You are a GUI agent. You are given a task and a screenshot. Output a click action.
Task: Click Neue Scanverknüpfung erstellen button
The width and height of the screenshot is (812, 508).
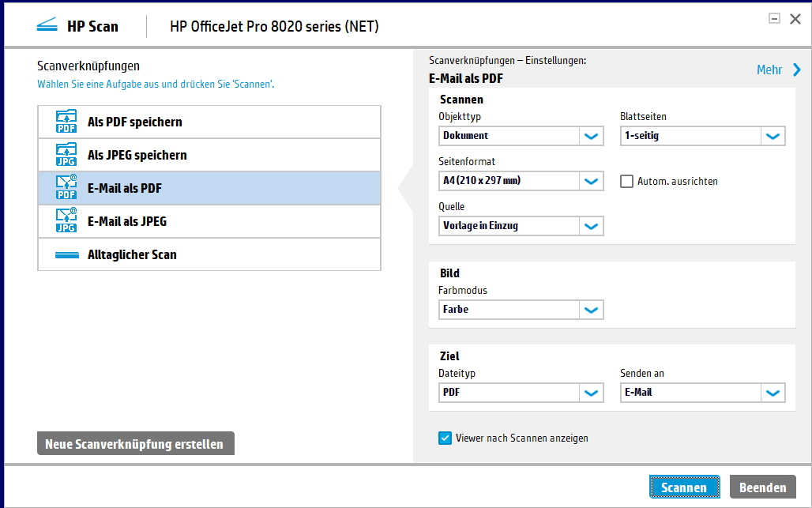pos(135,444)
